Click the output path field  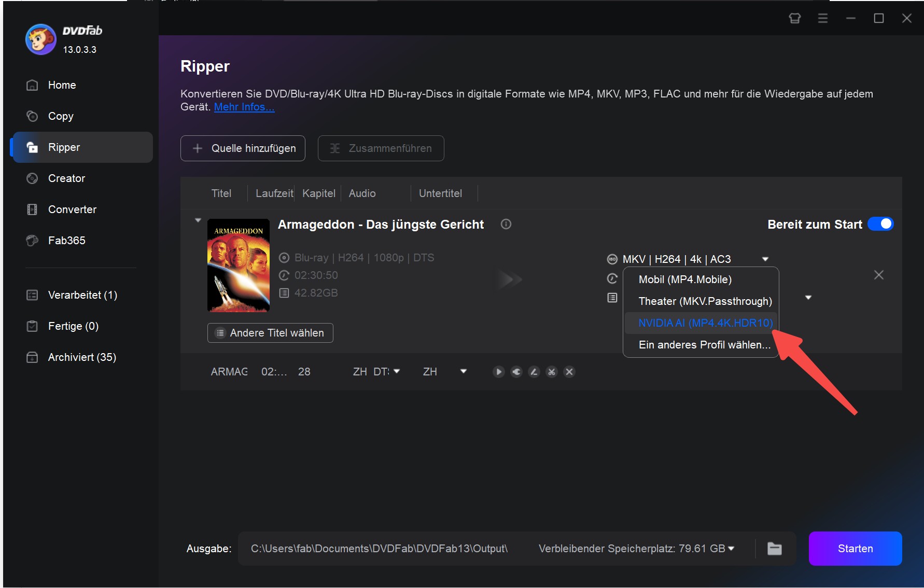[379, 549]
